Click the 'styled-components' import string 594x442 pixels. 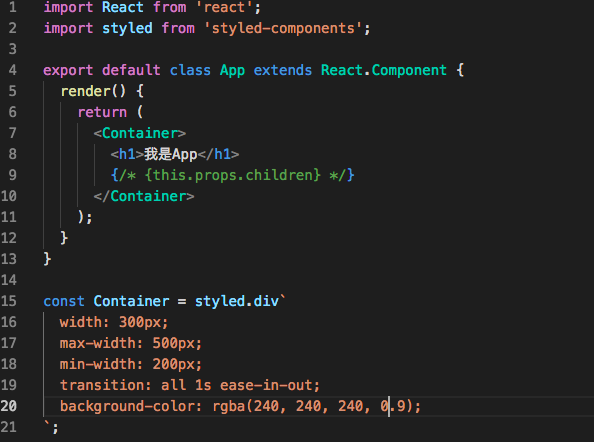284,28
